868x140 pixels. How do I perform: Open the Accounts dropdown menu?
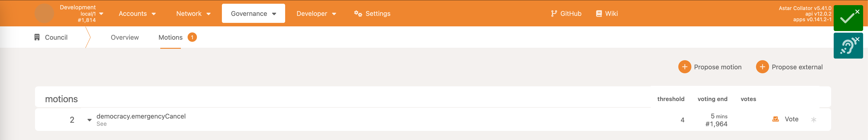[137, 14]
